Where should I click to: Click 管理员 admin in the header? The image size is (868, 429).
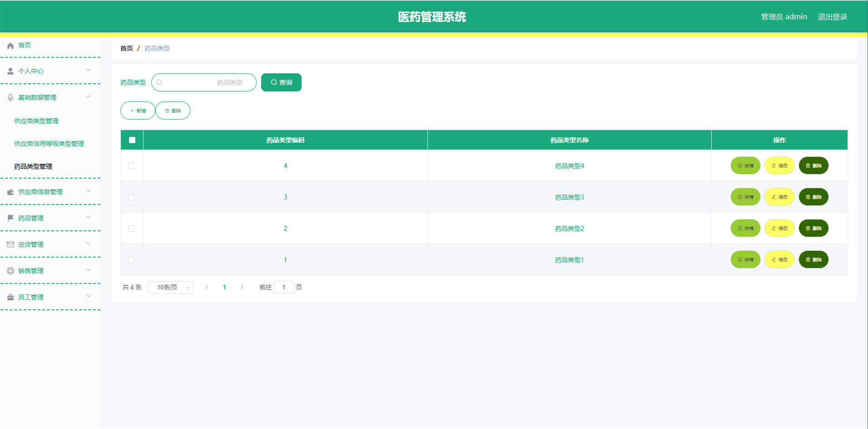pos(784,17)
